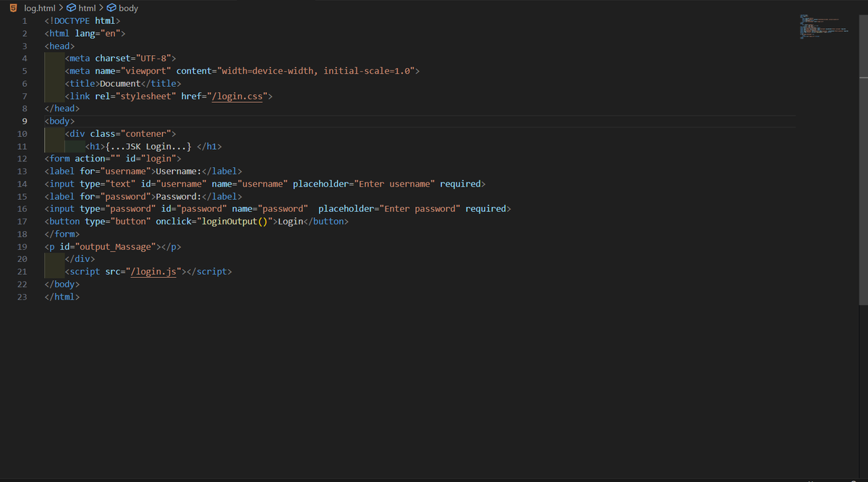This screenshot has height=482, width=868.
Task: Click the HTML5 file icon in breadcrumb
Action: point(13,8)
